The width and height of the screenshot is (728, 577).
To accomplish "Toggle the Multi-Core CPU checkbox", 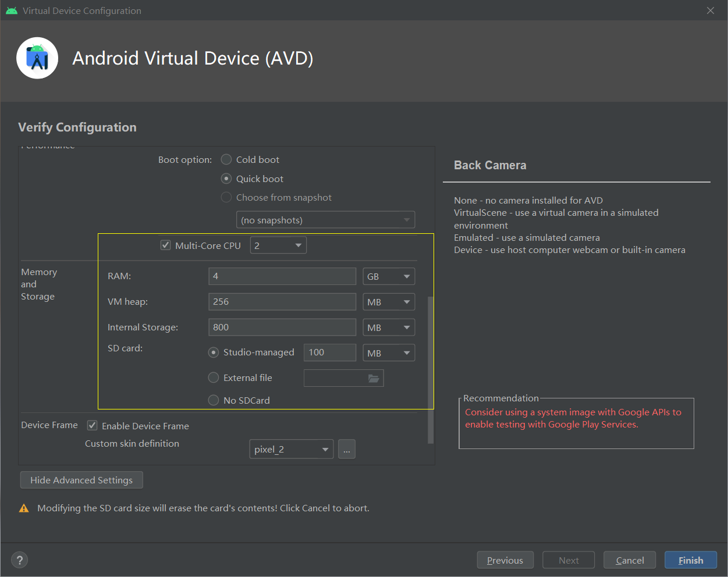I will 166,245.
